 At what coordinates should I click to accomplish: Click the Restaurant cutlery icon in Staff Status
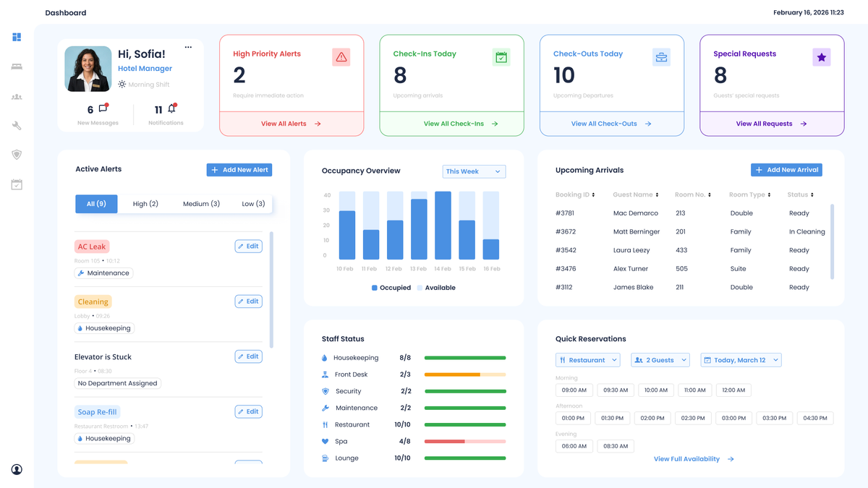325,424
